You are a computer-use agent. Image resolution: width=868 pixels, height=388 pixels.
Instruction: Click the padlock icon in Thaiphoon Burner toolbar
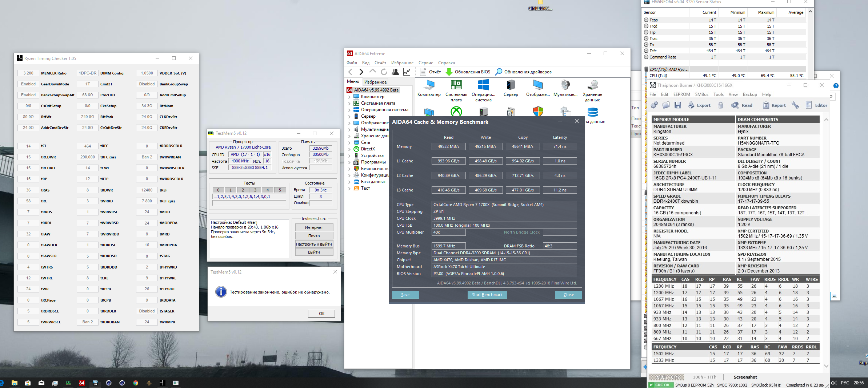(x=720, y=105)
